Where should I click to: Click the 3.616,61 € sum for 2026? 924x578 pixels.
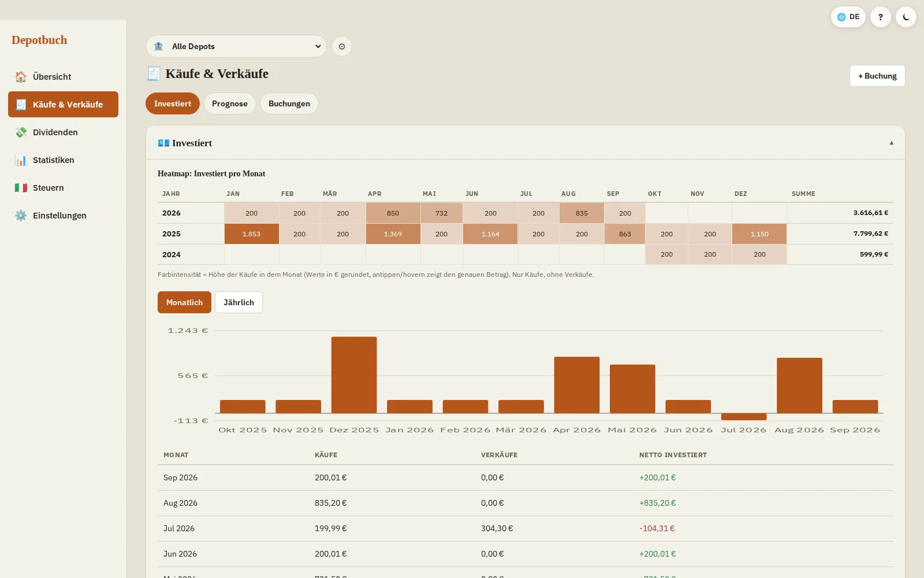[x=870, y=213]
